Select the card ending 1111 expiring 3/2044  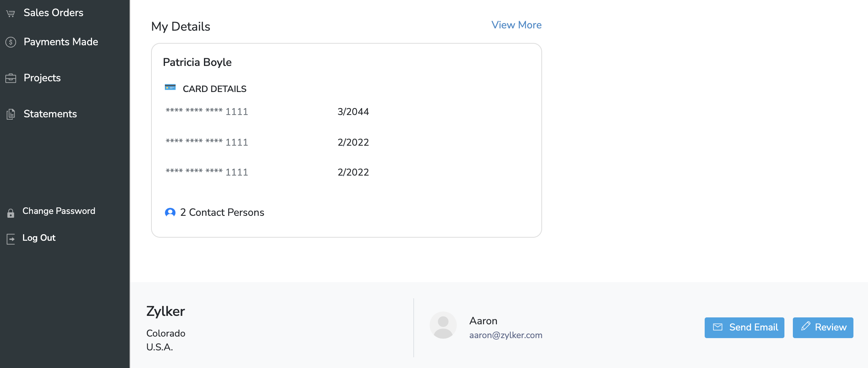point(207,112)
